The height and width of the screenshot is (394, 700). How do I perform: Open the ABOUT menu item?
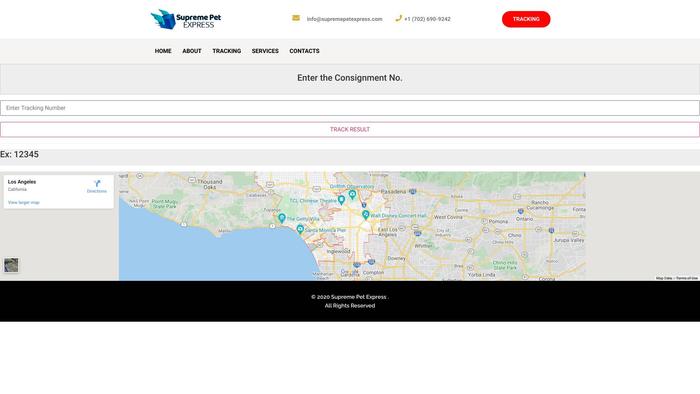point(192,51)
